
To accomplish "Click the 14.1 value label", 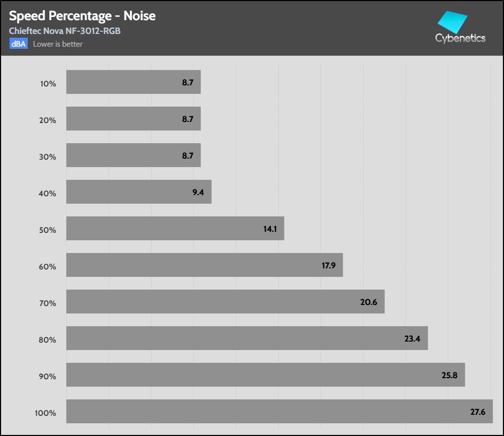I will [270, 229].
